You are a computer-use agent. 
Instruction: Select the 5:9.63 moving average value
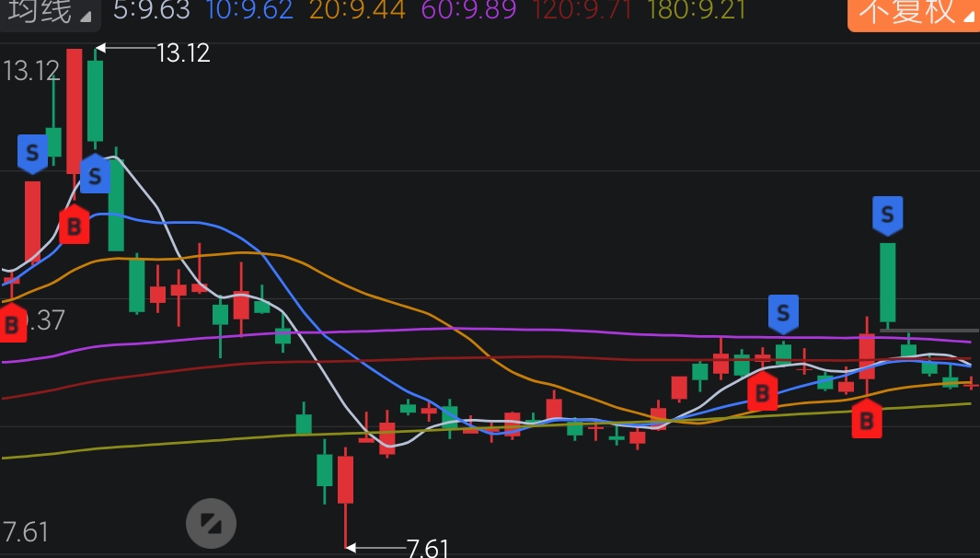(151, 10)
